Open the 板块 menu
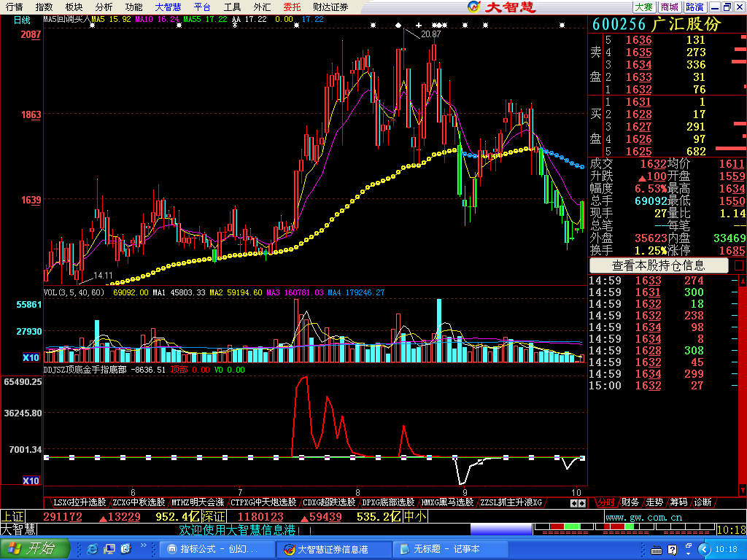The image size is (747, 560). [x=74, y=7]
